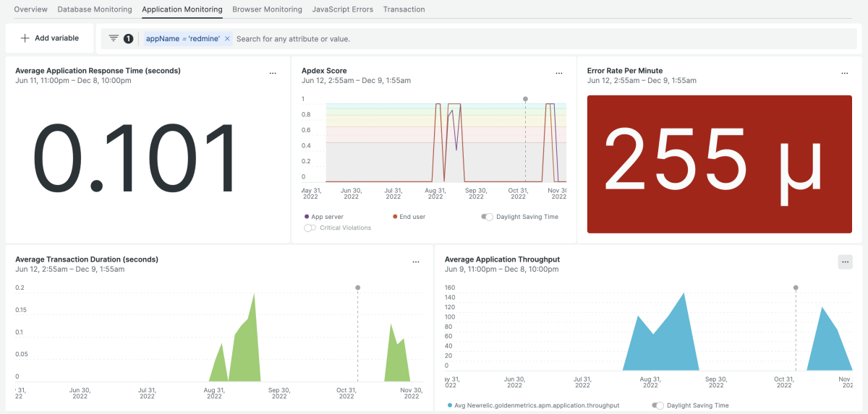Open options menu for Average Application Response Time
The image size is (868, 414).
273,73
